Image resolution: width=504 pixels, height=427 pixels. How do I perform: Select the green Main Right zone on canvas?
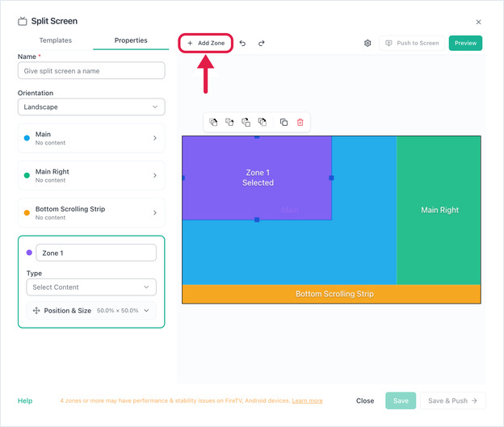(439, 210)
